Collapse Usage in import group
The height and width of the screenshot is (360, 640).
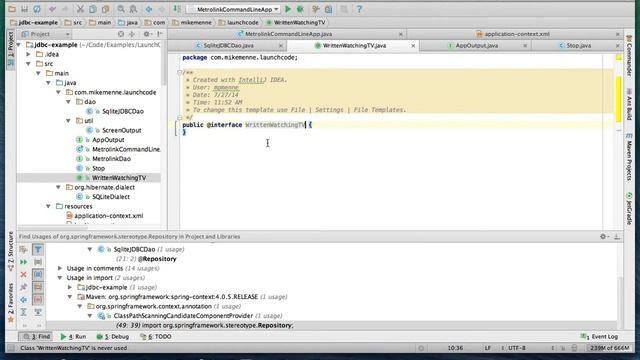click(x=60, y=278)
